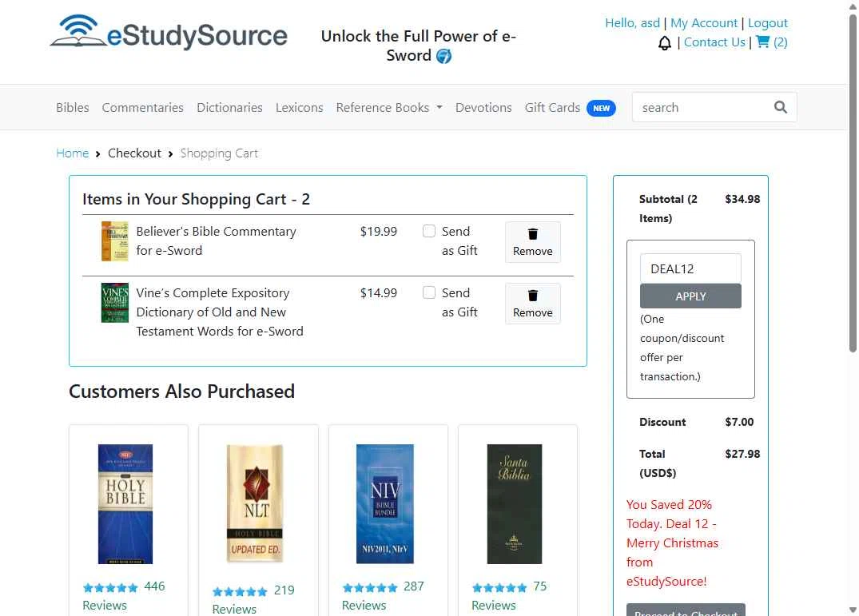
Task: Open the Commentaries menu
Action: pyautogui.click(x=142, y=107)
